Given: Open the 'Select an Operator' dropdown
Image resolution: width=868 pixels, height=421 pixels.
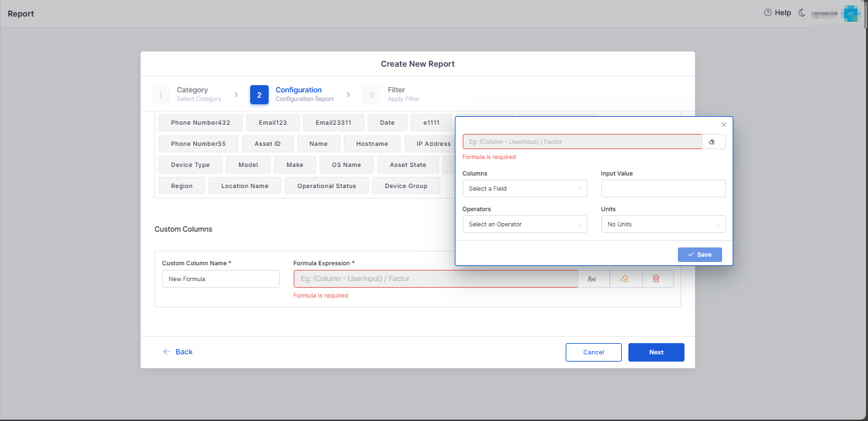Looking at the screenshot, I should [525, 224].
